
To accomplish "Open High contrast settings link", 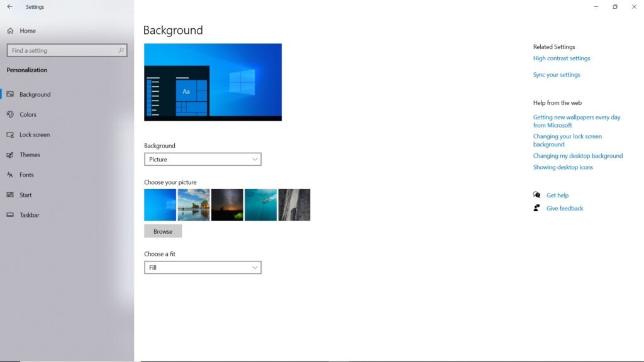I will (x=562, y=58).
